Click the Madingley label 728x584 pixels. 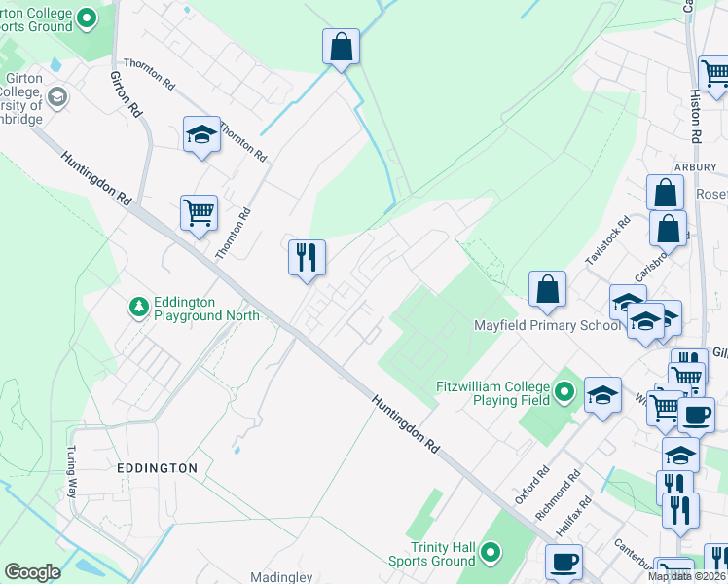click(x=281, y=577)
